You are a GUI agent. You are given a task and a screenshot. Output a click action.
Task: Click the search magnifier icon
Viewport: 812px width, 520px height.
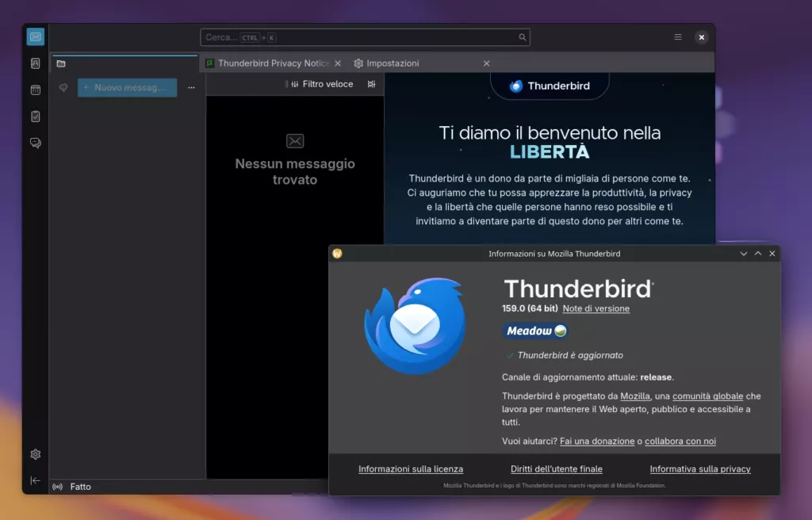click(x=522, y=37)
